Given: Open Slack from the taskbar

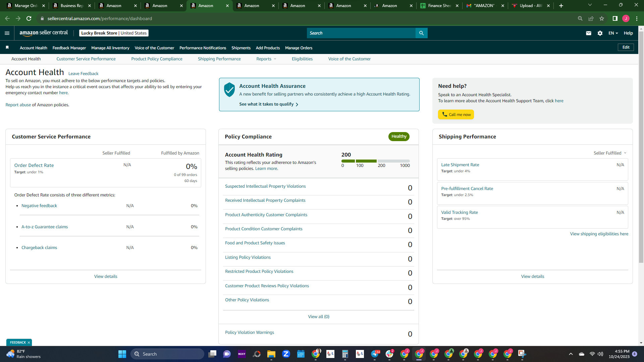Looking at the screenshot, I should pyautogui.click(x=389, y=354).
